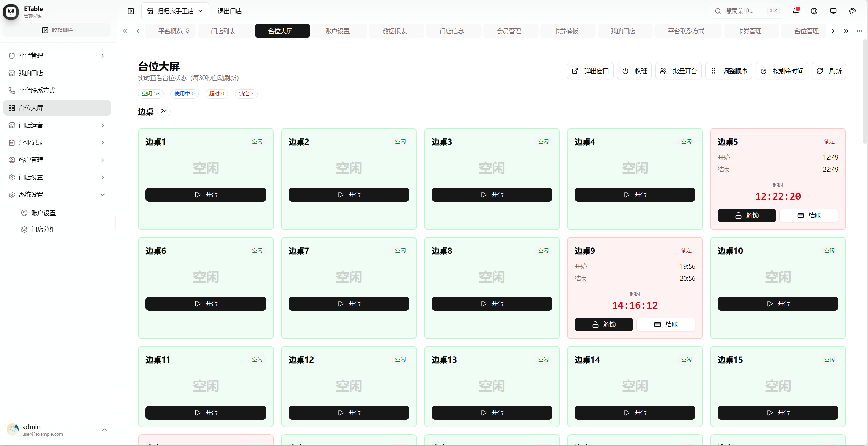Viewport: 868px width, 446px height.
Task: Switch to the 会员管理 tab
Action: coord(509,31)
